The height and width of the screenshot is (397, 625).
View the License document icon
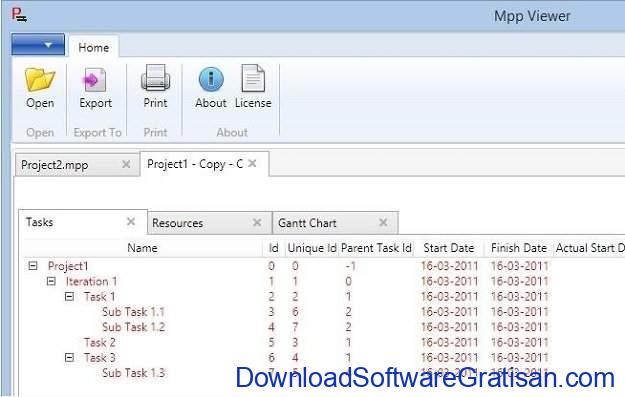(253, 78)
